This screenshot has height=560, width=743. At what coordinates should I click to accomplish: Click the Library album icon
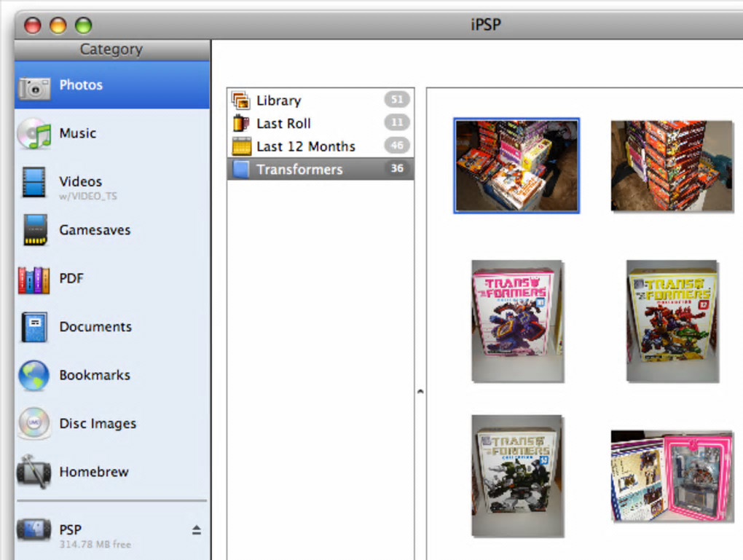pos(240,100)
